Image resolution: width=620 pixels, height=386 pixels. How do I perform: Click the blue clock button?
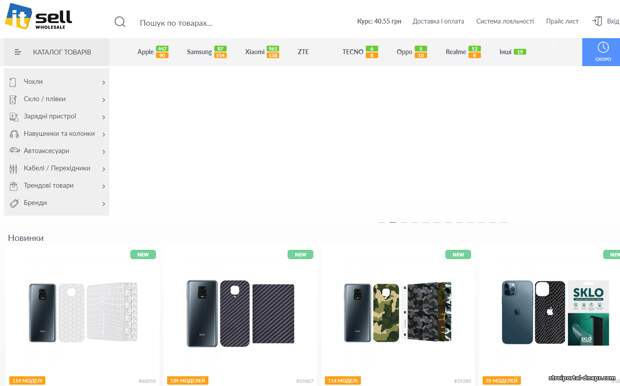pos(601,52)
